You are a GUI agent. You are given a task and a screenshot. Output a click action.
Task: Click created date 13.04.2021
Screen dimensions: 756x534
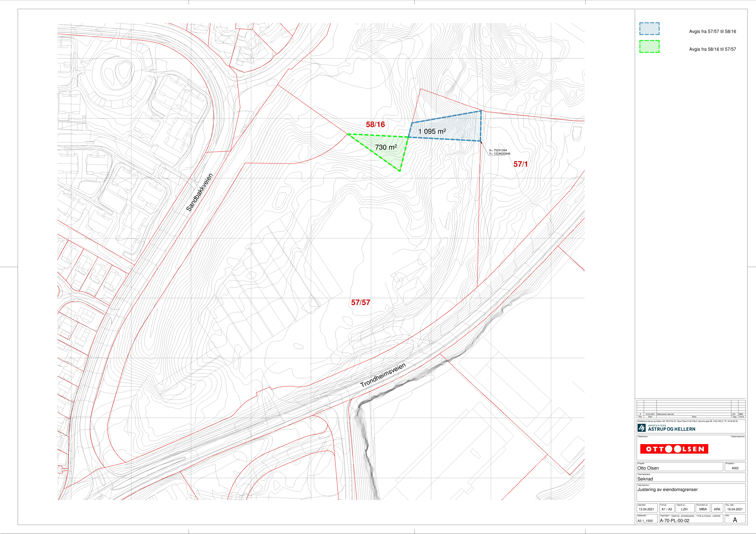646,509
